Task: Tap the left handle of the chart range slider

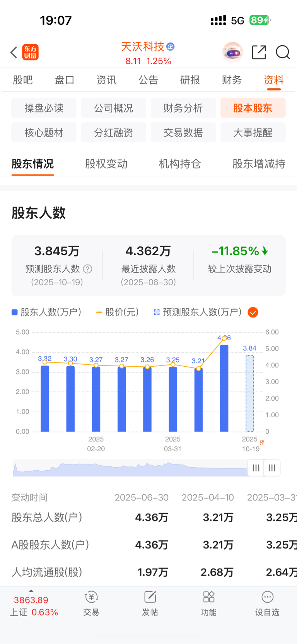Action: tap(256, 468)
